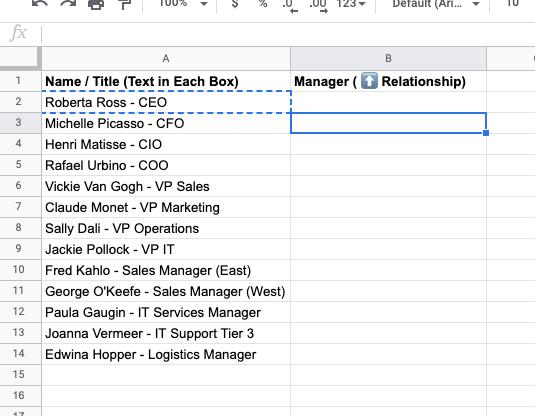Decrease decimal places icon
The image size is (535, 416).
(290, 6)
